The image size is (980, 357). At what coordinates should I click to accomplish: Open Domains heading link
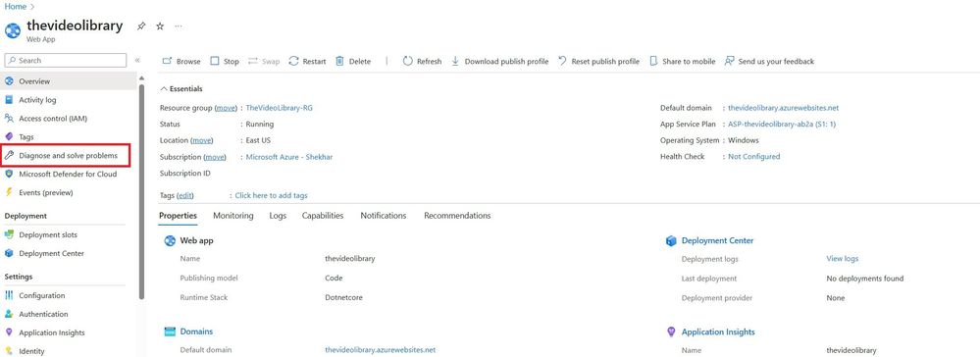tap(196, 332)
